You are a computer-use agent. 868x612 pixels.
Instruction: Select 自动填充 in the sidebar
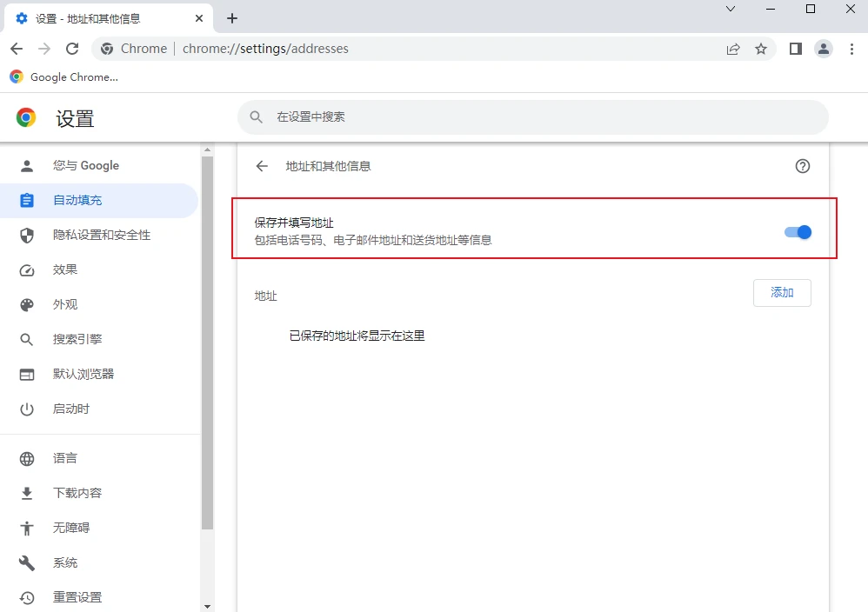[x=100, y=200]
